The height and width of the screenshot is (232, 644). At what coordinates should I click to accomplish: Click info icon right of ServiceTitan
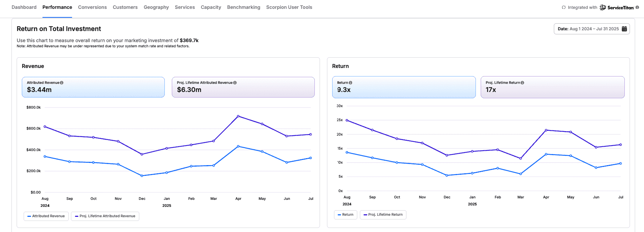[637, 7]
